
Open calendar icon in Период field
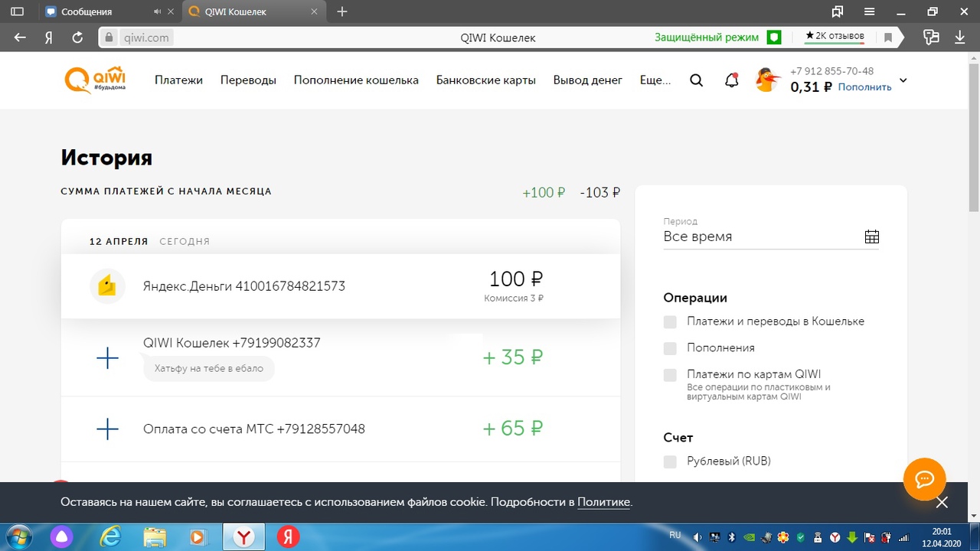[871, 236]
